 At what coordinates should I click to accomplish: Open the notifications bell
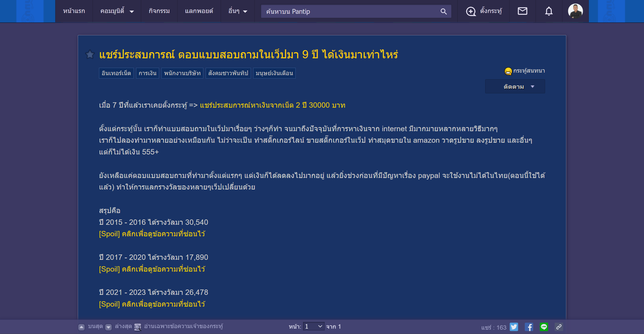click(x=549, y=11)
